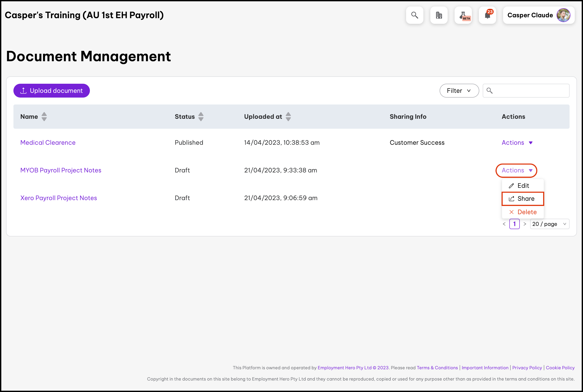This screenshot has width=583, height=392.
Task: Sort by Uploaded at column arrows
Action: click(x=288, y=117)
